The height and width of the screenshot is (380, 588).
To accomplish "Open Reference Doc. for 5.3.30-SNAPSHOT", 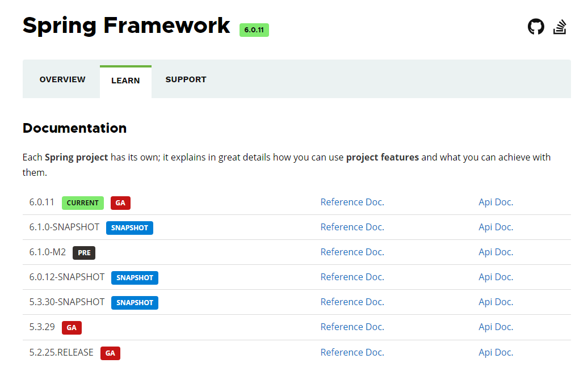I will 352,302.
